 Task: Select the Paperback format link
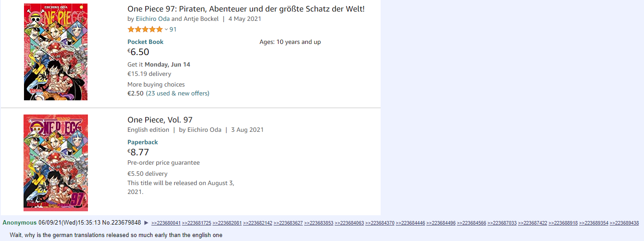(x=143, y=142)
